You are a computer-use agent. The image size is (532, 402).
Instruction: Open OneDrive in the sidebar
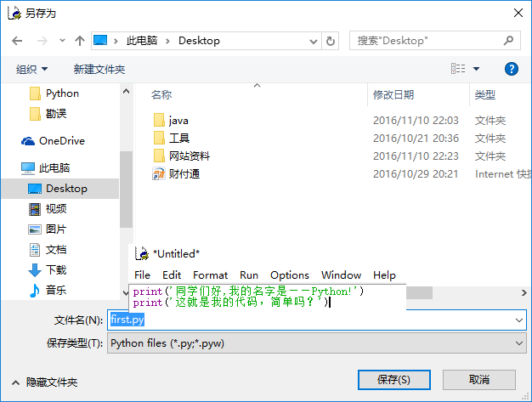click(53, 141)
